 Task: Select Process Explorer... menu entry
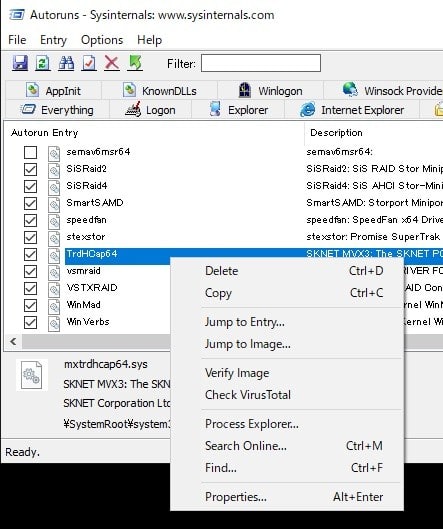(x=287, y=424)
